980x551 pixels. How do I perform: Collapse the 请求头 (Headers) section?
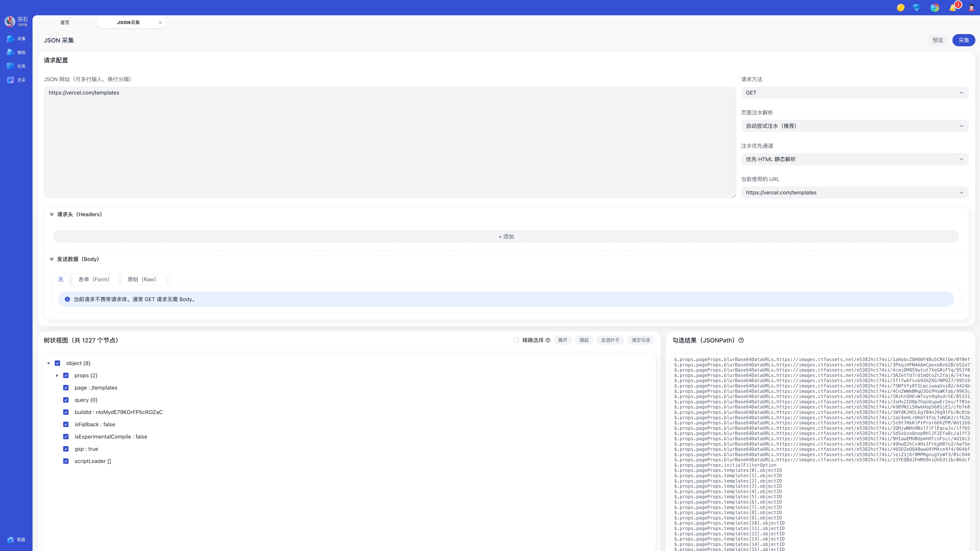[52, 214]
